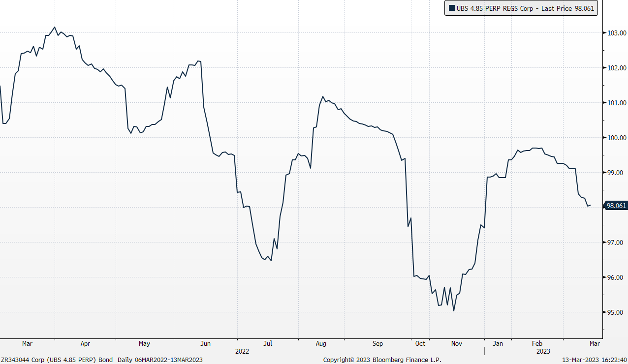This screenshot has width=628, height=364.
Task: Select the legend text 'UBS 4.85 PERP REGS Corp'
Action: click(x=495, y=8)
